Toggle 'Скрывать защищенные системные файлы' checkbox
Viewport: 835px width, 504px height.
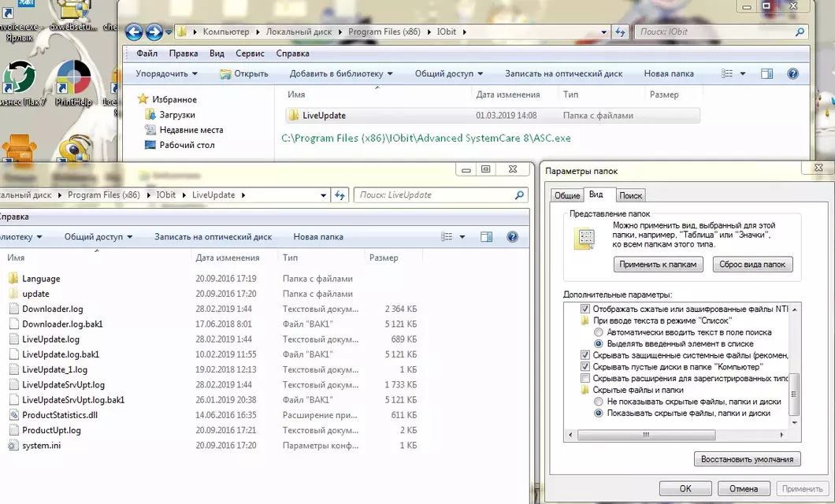(585, 355)
